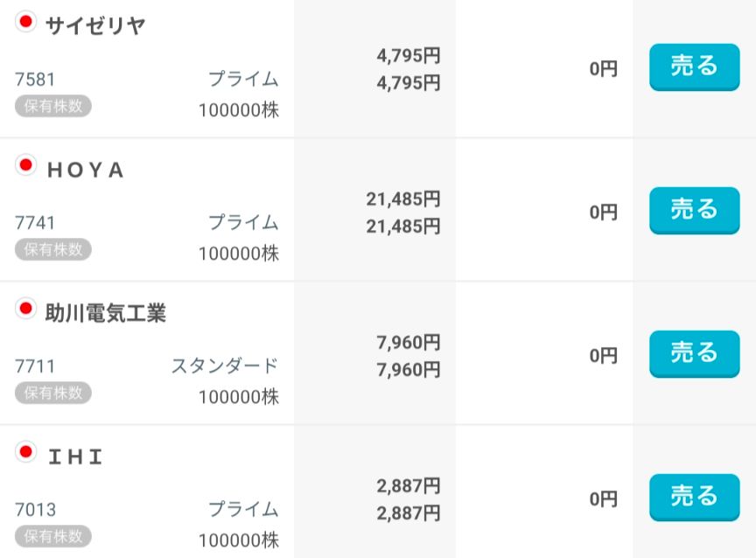Open the サイゼリヤ stock name
The image size is (756, 558).
pos(94,25)
